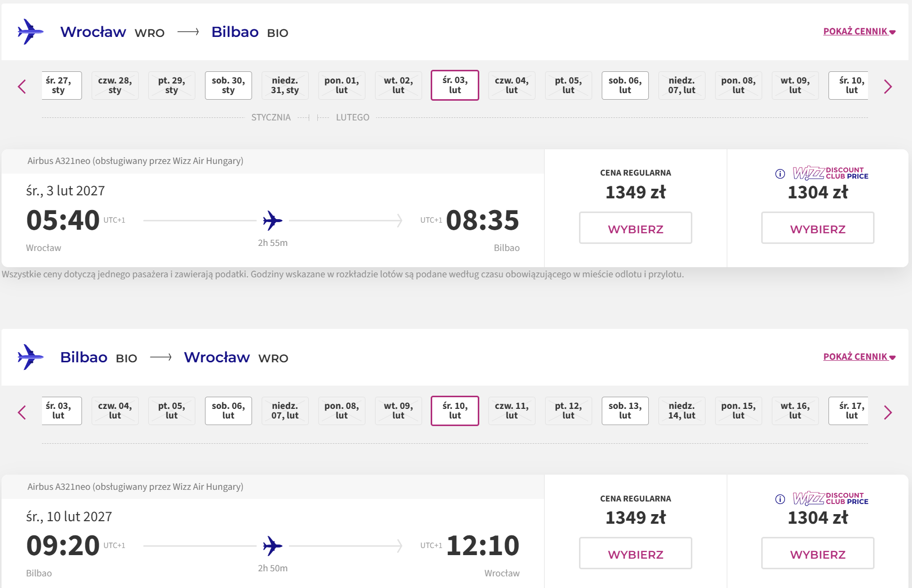912x588 pixels.
Task: Click airplane icon next to Wrocław WRO header
Action: pos(30,32)
